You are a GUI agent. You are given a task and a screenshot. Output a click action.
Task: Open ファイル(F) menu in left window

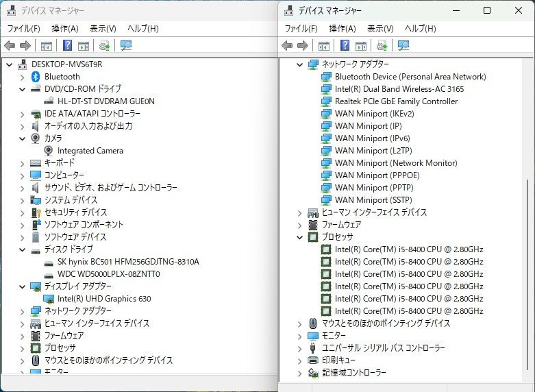tap(23, 29)
